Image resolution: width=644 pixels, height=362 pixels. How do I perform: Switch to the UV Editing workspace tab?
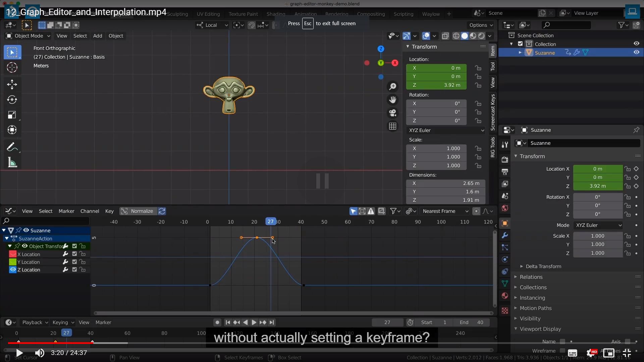[x=208, y=14]
